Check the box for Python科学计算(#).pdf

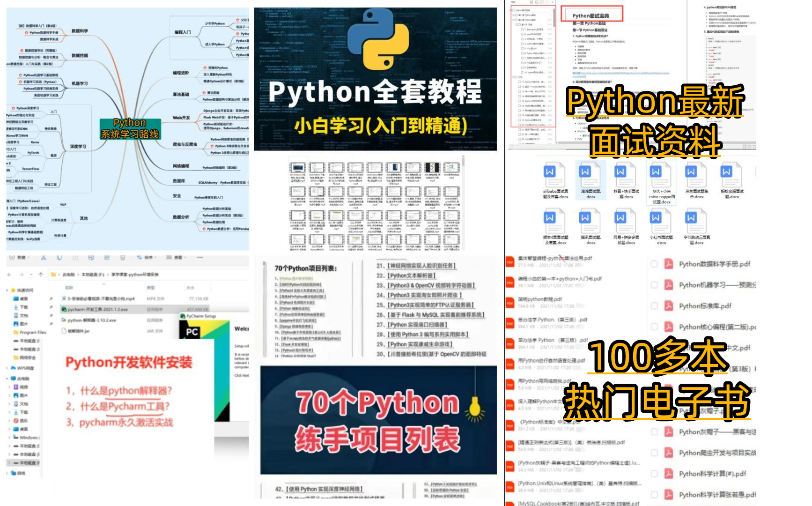click(654, 474)
